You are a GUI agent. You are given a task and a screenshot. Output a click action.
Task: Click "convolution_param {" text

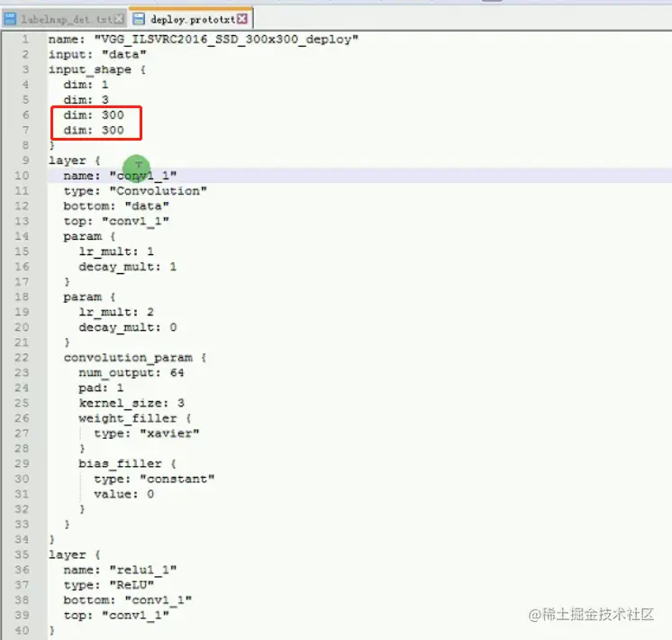[x=135, y=358]
